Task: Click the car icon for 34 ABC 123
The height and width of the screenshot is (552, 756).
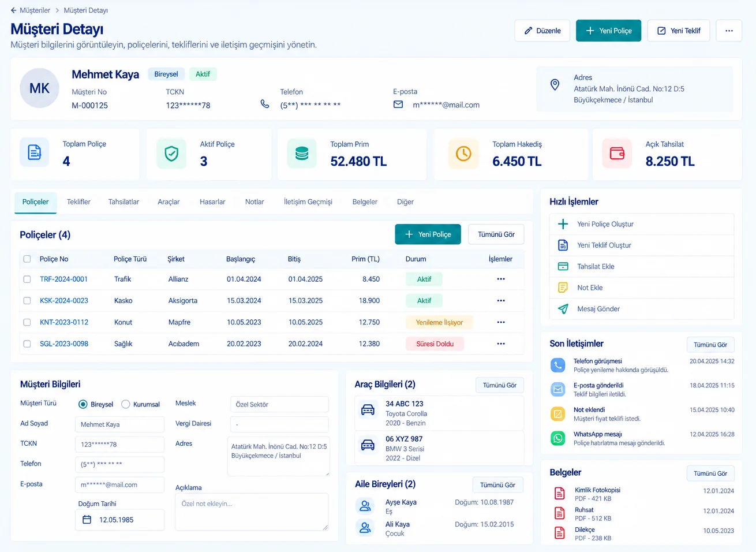Action: coord(368,410)
